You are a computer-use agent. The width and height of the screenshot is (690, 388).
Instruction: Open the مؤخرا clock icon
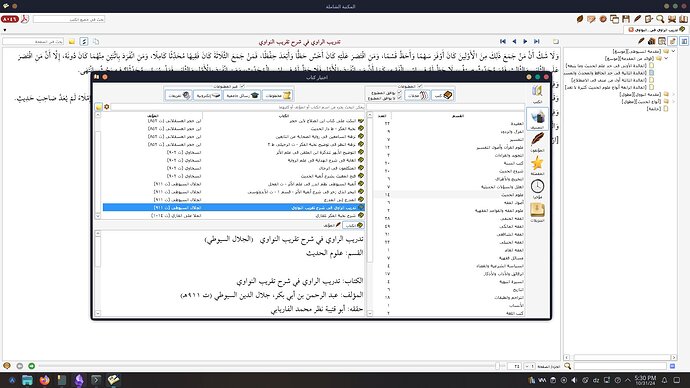click(537, 189)
